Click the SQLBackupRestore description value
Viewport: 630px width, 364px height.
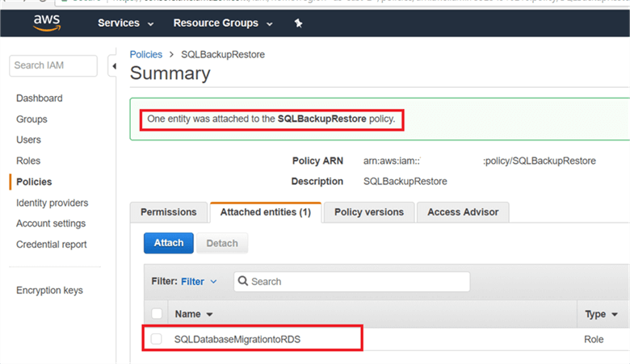[405, 182]
